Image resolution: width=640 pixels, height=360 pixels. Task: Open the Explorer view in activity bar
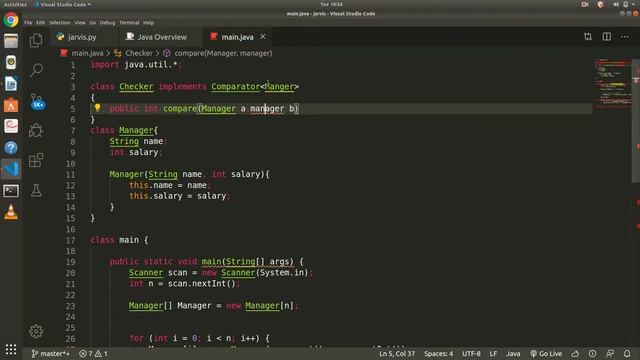click(36, 40)
